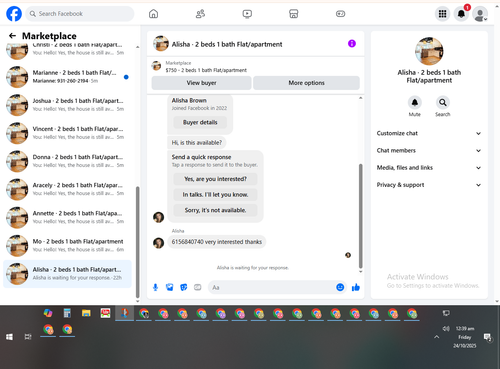Open the Facebook home logo
Screen dimensions: 500x369
14,14
